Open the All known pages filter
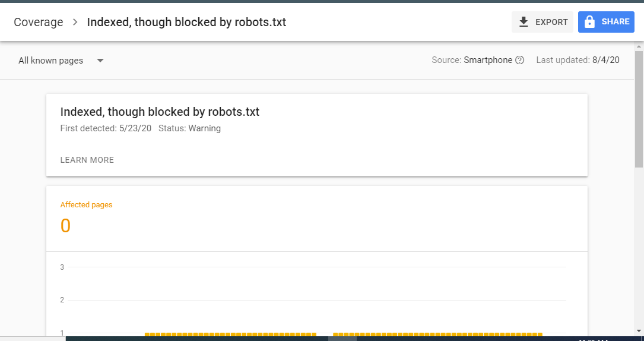 tap(61, 61)
